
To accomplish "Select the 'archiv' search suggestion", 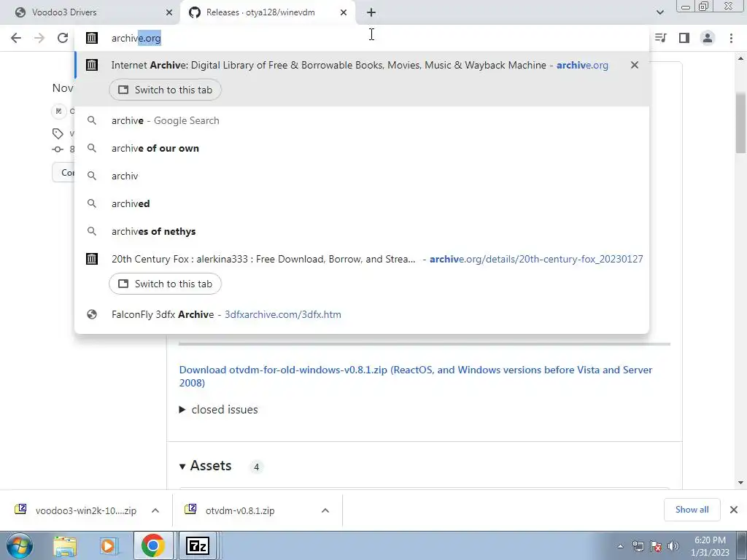I will 362,176.
